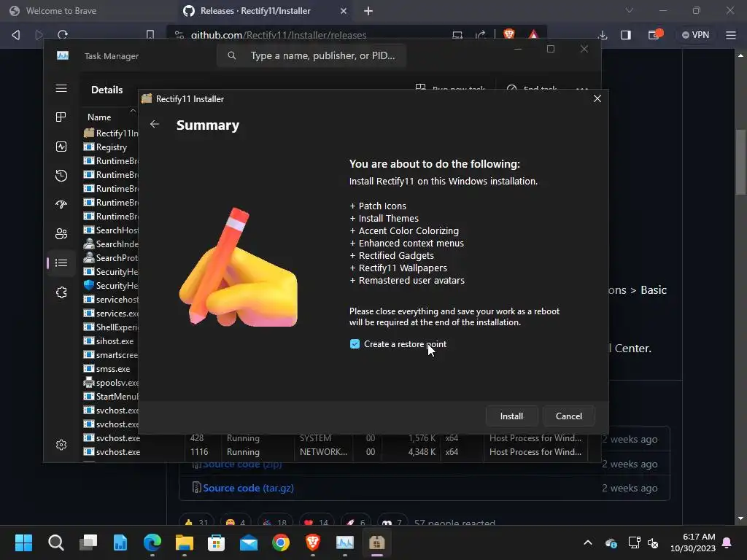This screenshot has width=747, height=560.
Task: Select spoolsv.exe process row
Action: pos(111,382)
